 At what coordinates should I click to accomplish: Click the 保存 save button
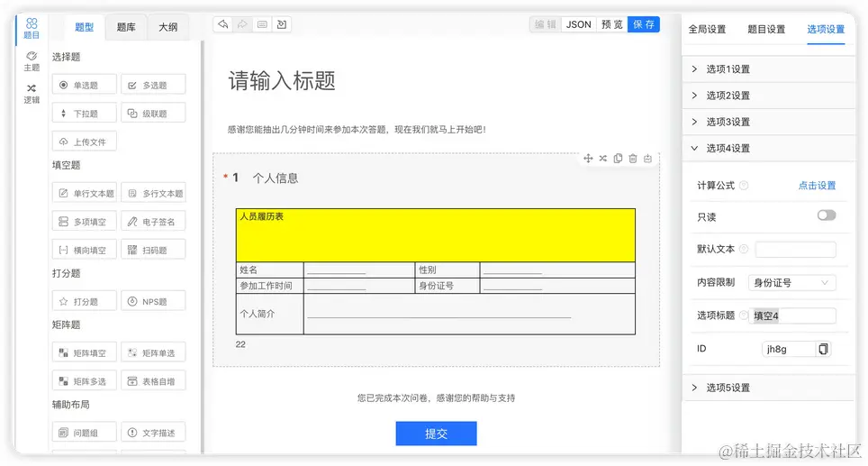click(x=643, y=24)
